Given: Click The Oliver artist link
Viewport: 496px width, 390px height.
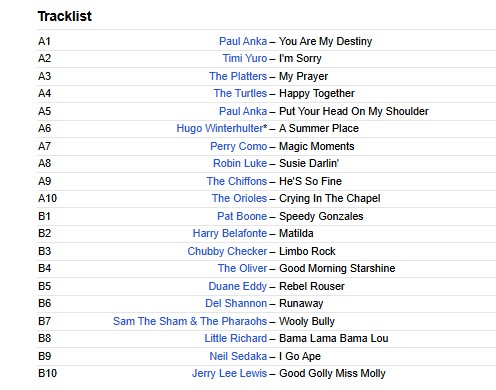Looking at the screenshot, I should tap(242, 268).
